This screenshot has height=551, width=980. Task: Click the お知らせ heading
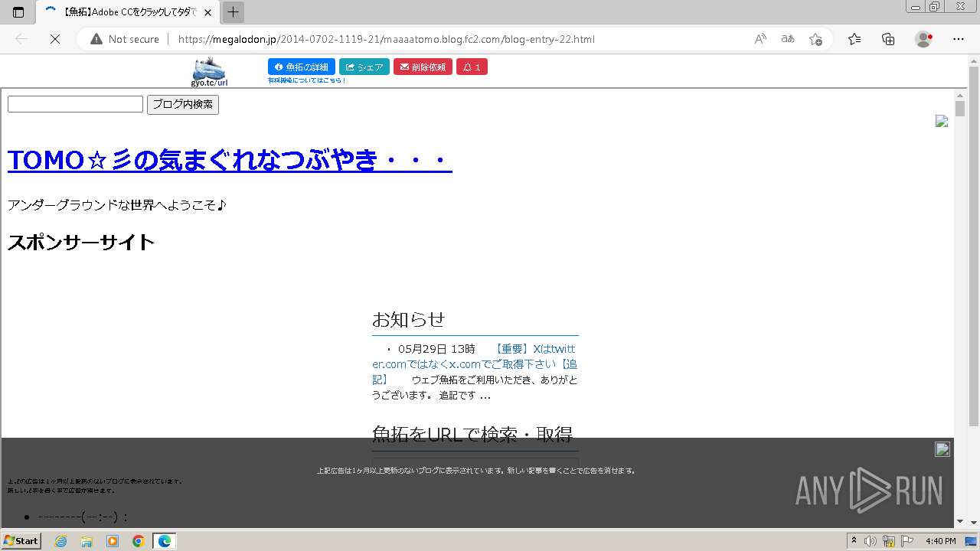tap(409, 319)
